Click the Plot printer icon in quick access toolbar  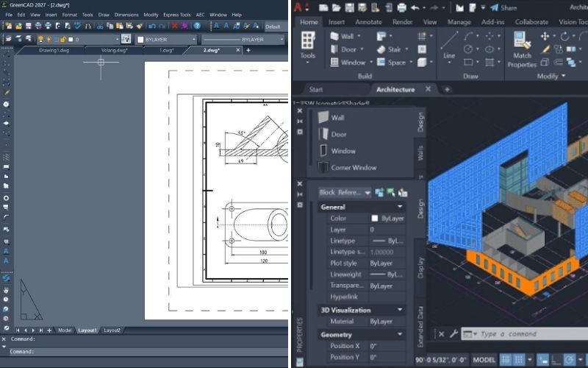pos(401,7)
